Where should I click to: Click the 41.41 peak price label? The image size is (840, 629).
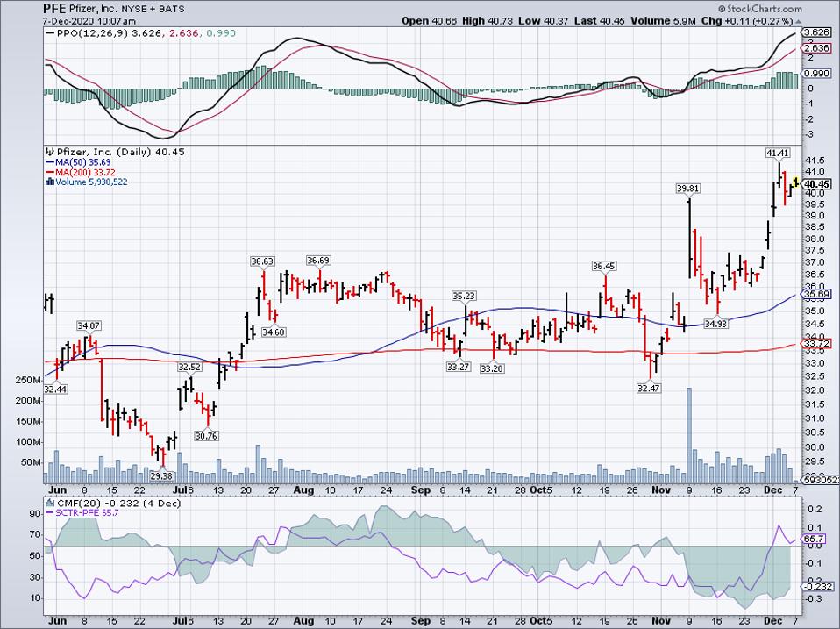778,154
